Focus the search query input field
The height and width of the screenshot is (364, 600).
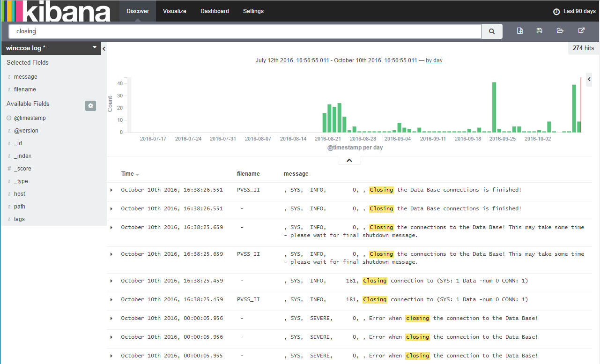point(245,31)
